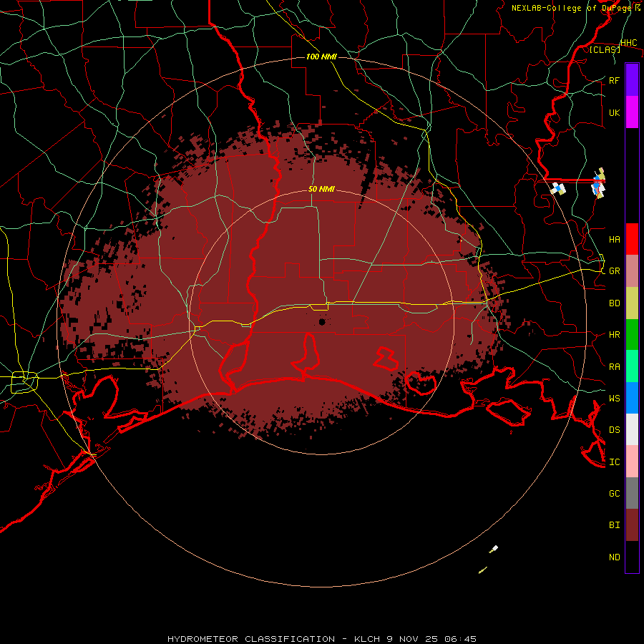644x644 pixels.
Task: Click the IC legend label
Action: click(x=614, y=462)
